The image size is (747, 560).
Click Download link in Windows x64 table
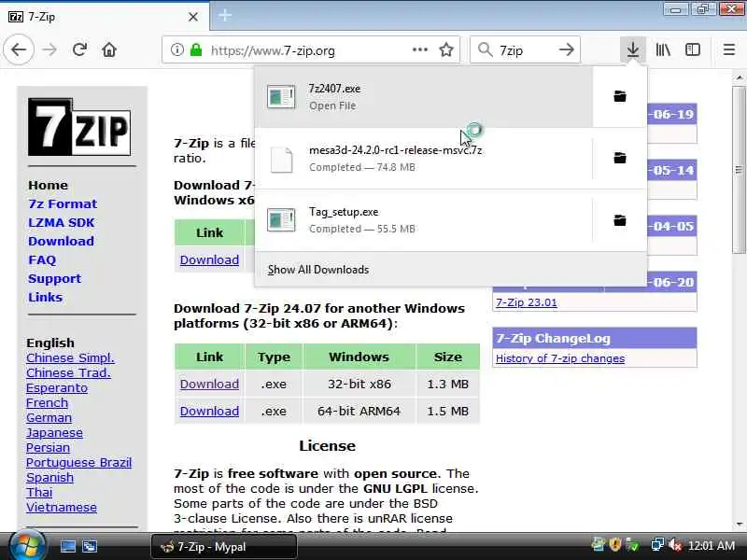click(x=209, y=260)
